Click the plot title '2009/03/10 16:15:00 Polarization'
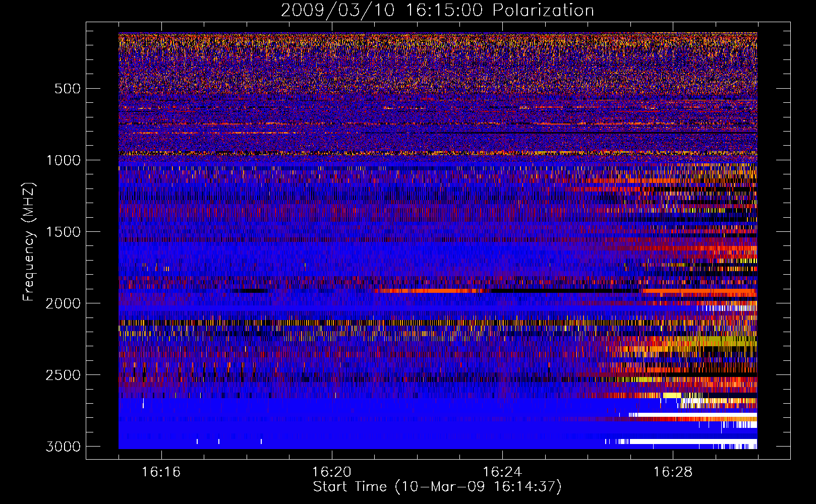Image resolution: width=816 pixels, height=504 pixels. coord(437,10)
